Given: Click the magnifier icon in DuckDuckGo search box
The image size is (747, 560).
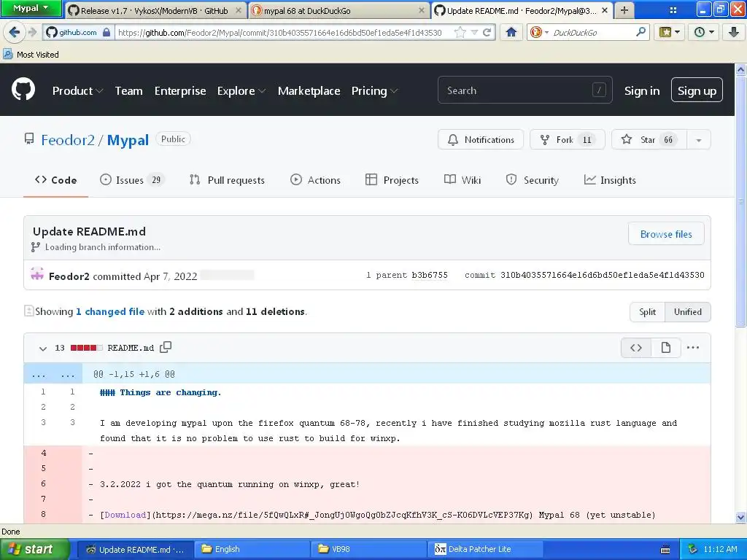Looking at the screenshot, I should tap(640, 32).
